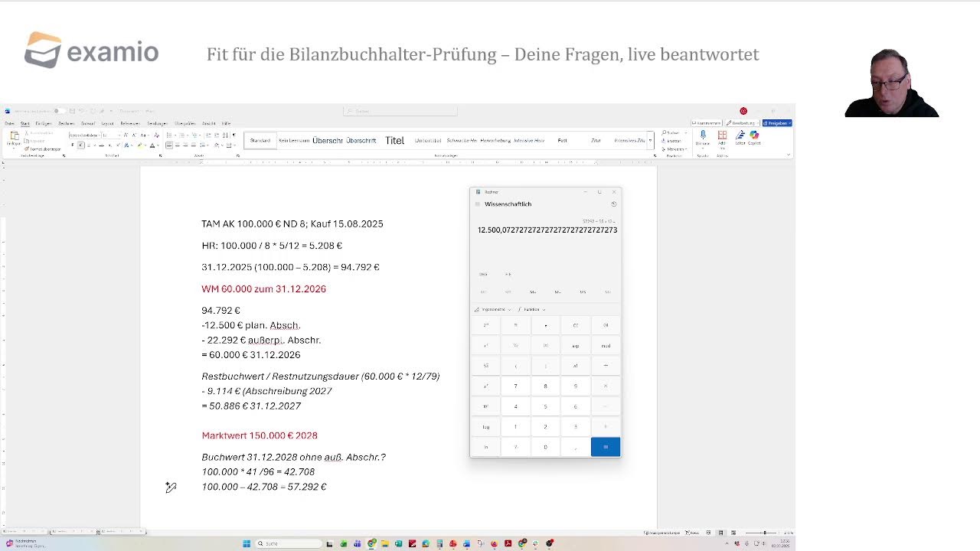This screenshot has width=980, height=551.
Task: Toggle bold formatting in Word ribbon
Action: point(72,145)
